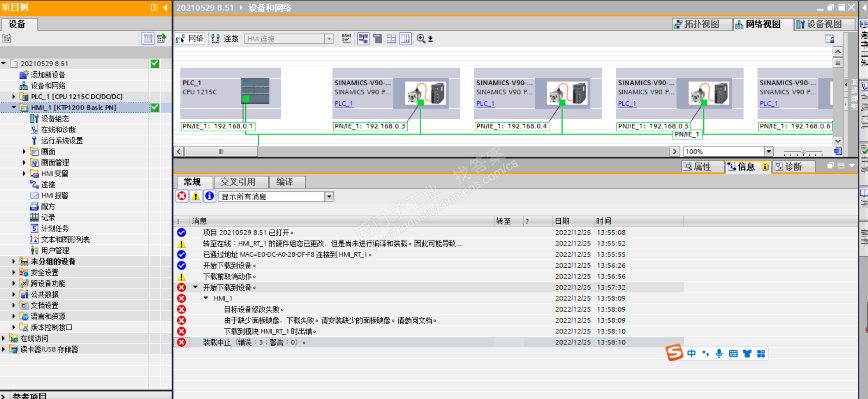Click the 计划任务 scheduler icon

pos(34,228)
